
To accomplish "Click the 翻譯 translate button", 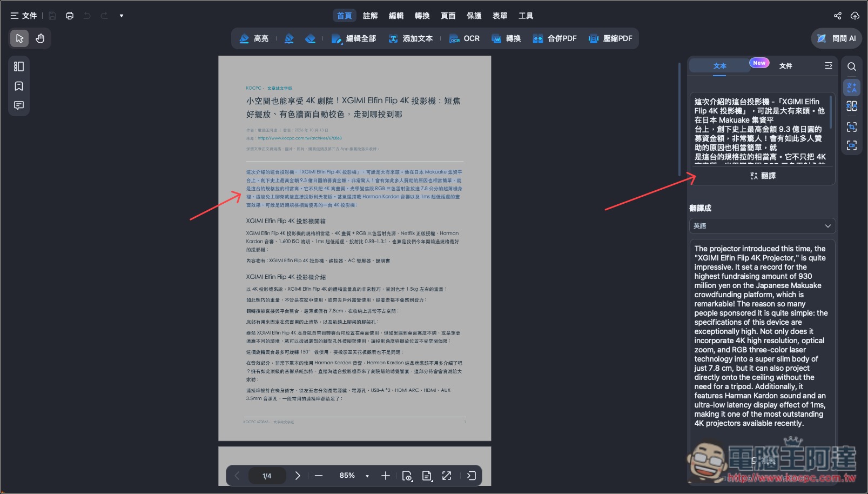I will (x=763, y=176).
